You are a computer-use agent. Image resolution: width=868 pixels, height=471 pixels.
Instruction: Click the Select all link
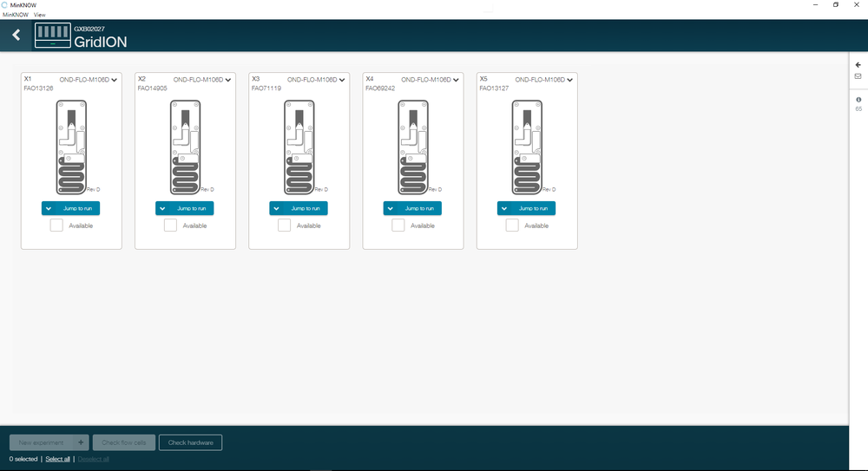click(x=57, y=459)
